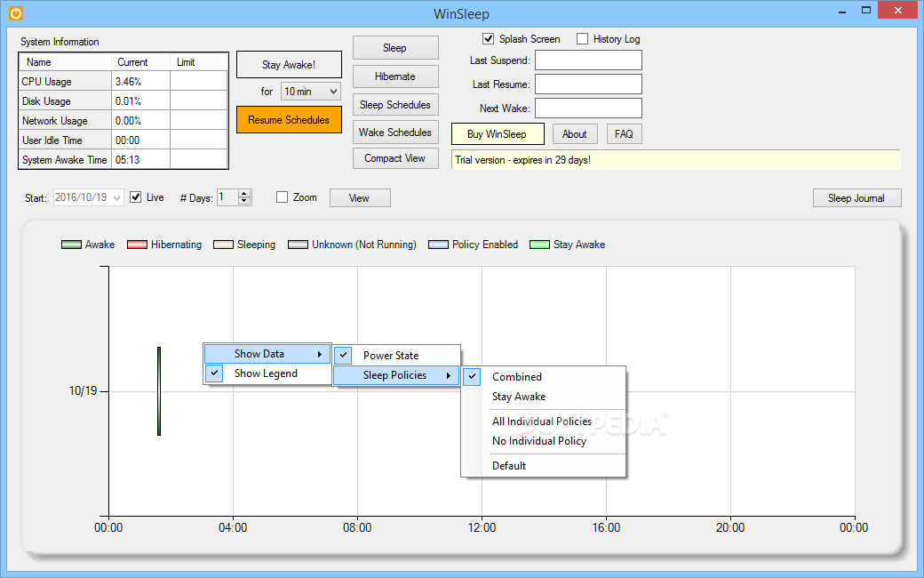Click the Awake legend swatch
Image resolution: width=924 pixels, height=578 pixels.
coord(71,245)
